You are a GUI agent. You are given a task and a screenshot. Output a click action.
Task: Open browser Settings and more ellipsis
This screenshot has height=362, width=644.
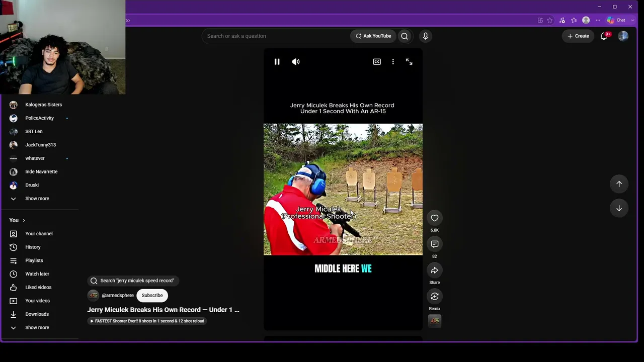coord(598,20)
